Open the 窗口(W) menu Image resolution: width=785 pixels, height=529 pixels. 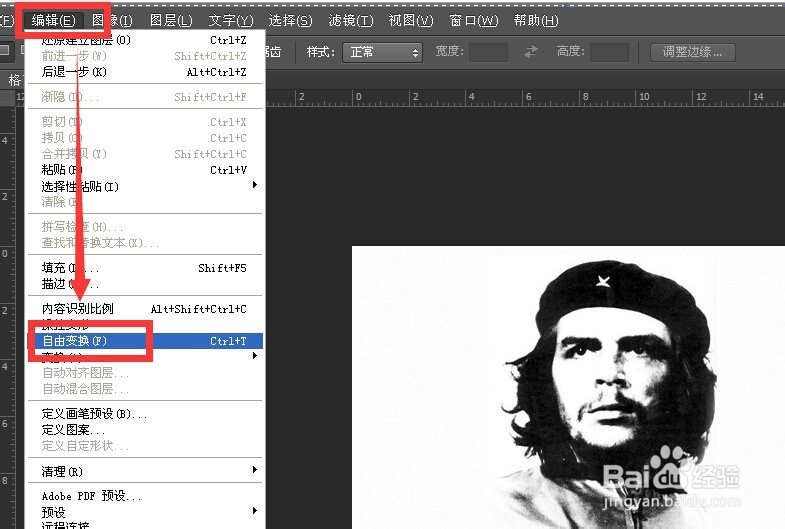474,21
